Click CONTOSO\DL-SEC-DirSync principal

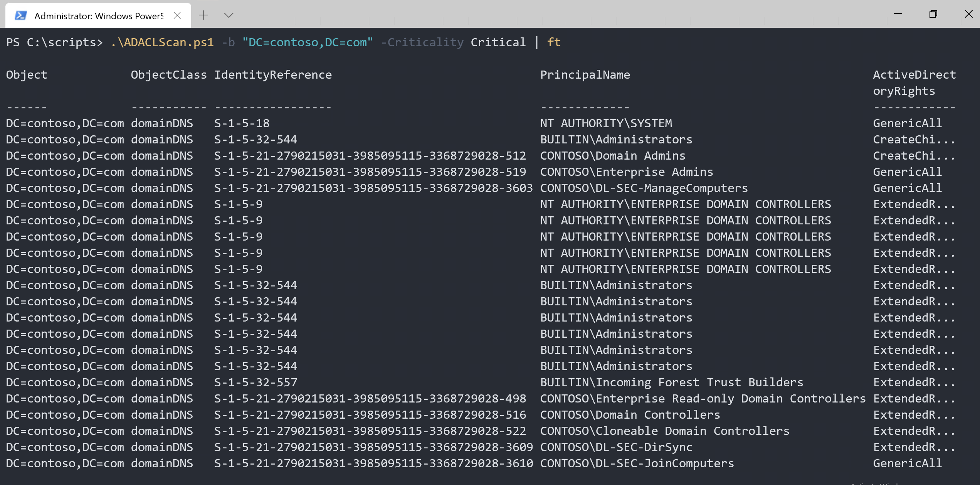[x=616, y=447]
